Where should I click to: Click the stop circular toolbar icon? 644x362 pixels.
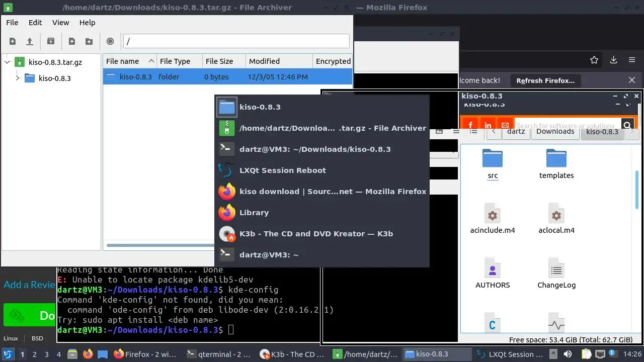click(x=110, y=41)
